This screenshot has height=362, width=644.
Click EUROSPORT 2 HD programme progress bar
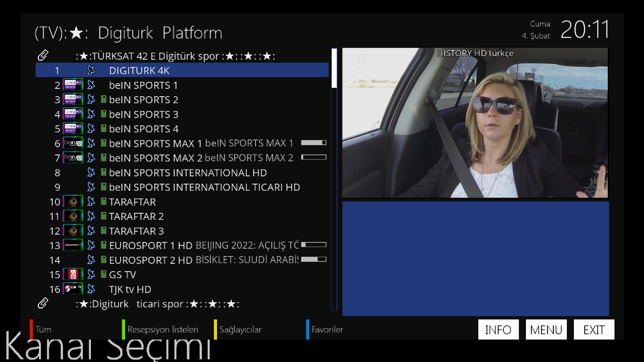[x=314, y=259]
